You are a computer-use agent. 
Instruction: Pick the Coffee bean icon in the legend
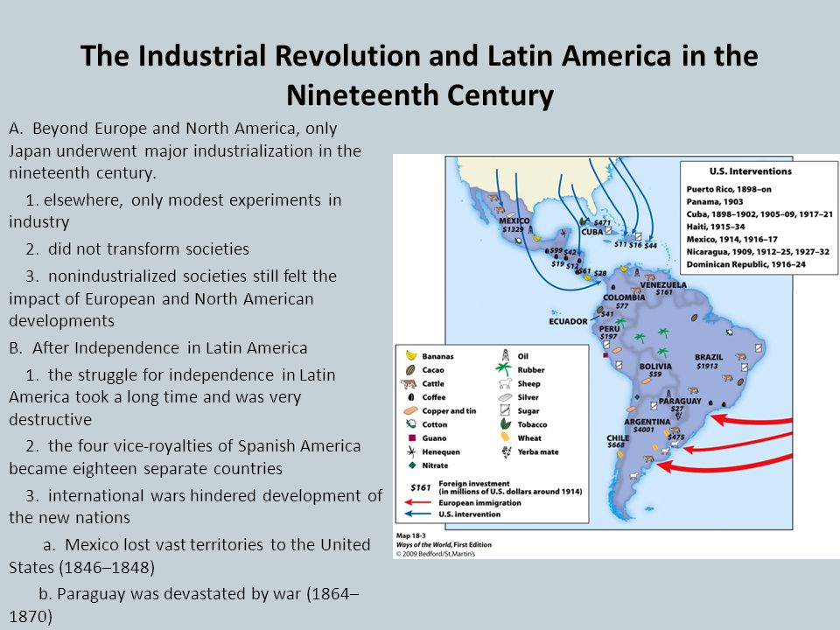pos(411,397)
